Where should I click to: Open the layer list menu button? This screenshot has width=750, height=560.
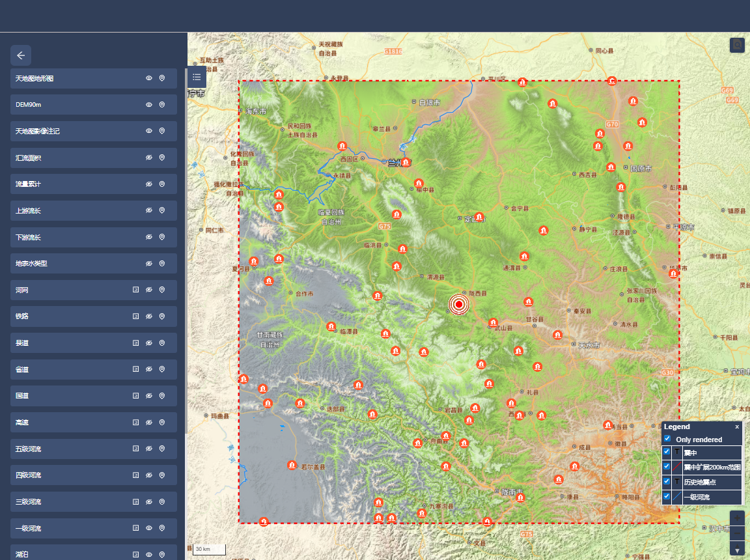[197, 77]
